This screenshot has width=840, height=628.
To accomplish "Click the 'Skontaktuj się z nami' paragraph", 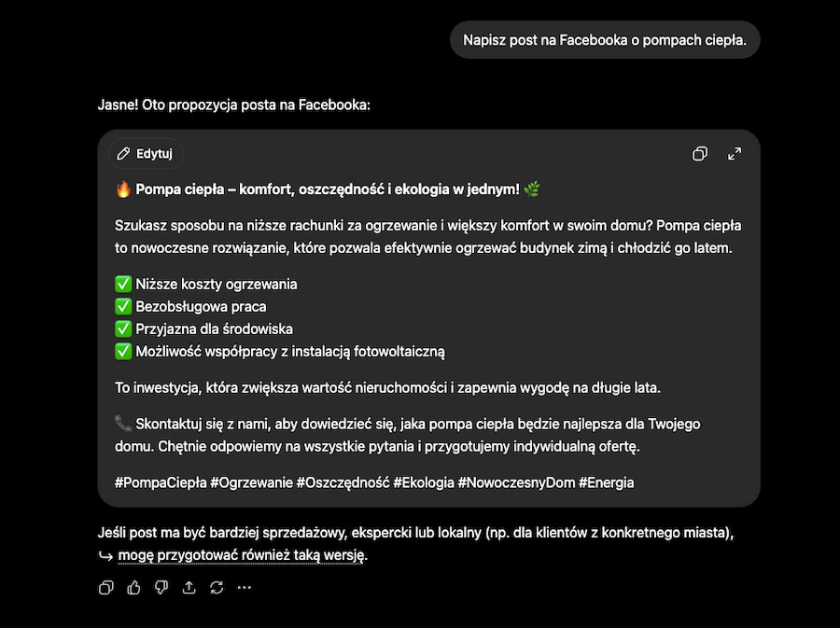I will [x=408, y=435].
